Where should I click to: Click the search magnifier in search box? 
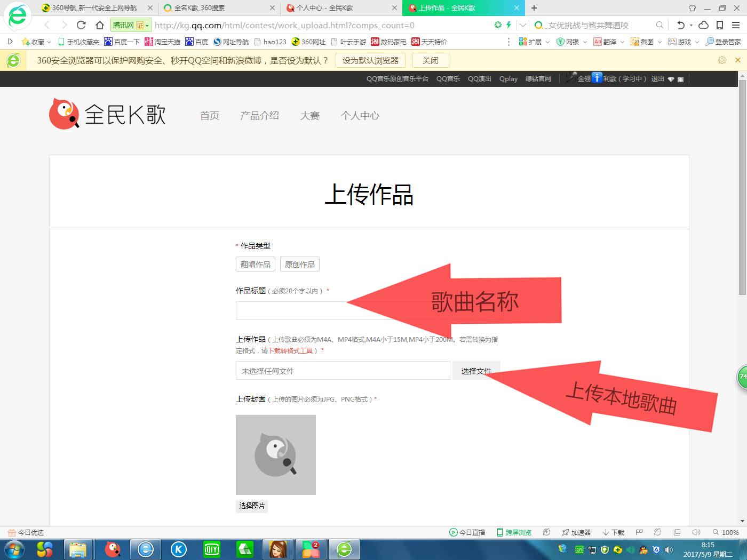pyautogui.click(x=659, y=25)
